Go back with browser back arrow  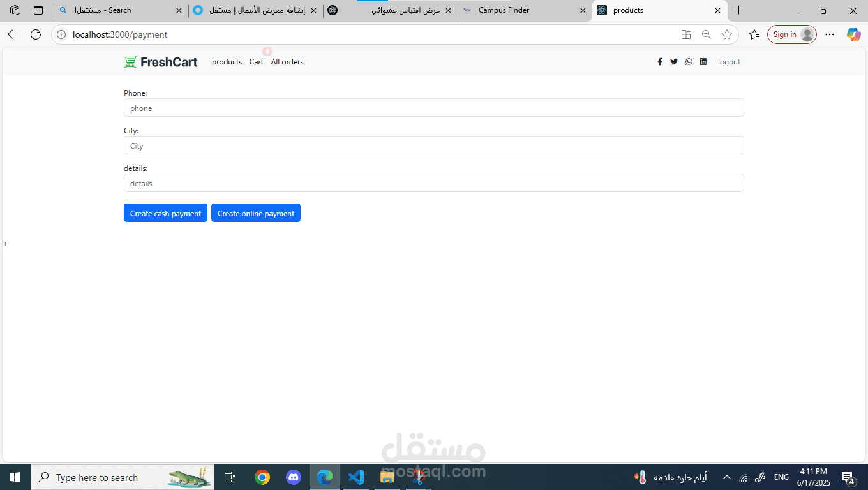(x=13, y=34)
